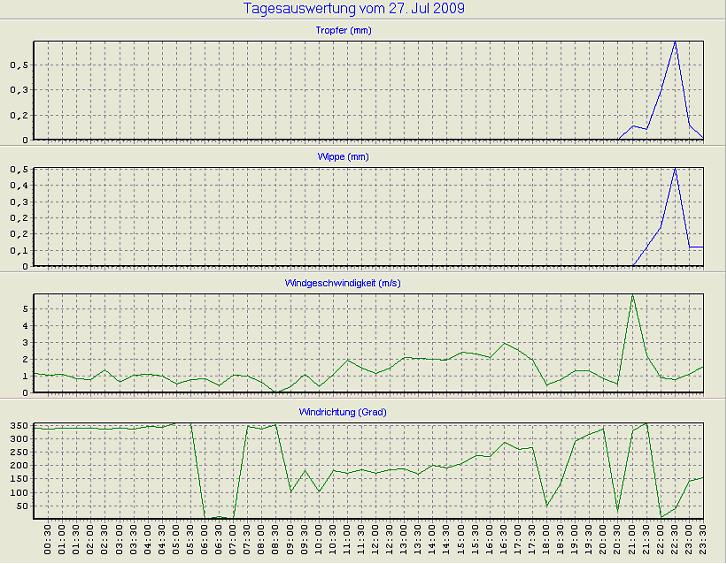726x564 pixels.
Task: Click the highest spike in the Windgeschwindigkeit chart
Action: click(632, 295)
